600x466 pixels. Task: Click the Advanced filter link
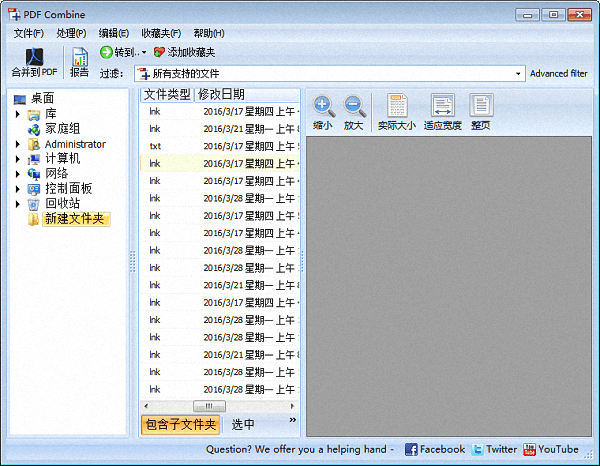(559, 73)
